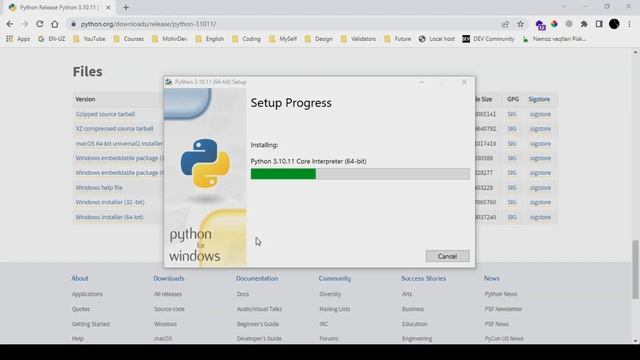
Task: Open the About footer heading
Action: [x=80, y=278]
